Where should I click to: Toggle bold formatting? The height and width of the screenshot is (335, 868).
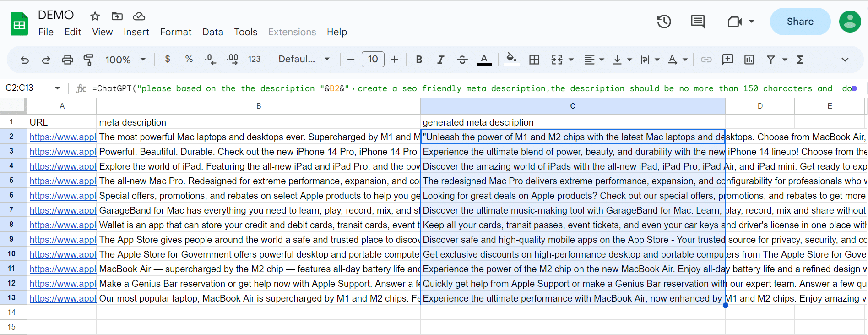tap(418, 60)
